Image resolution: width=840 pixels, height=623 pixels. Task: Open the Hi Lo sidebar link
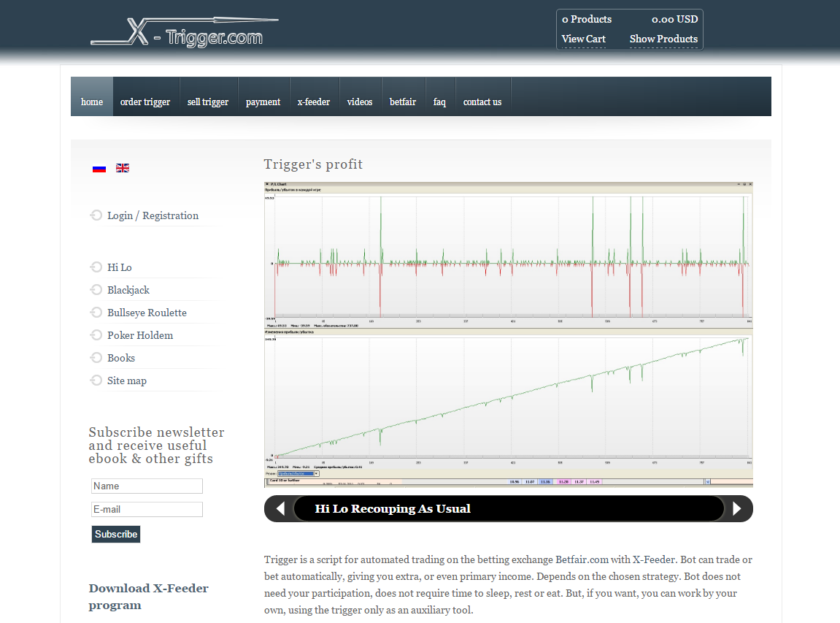pos(120,267)
